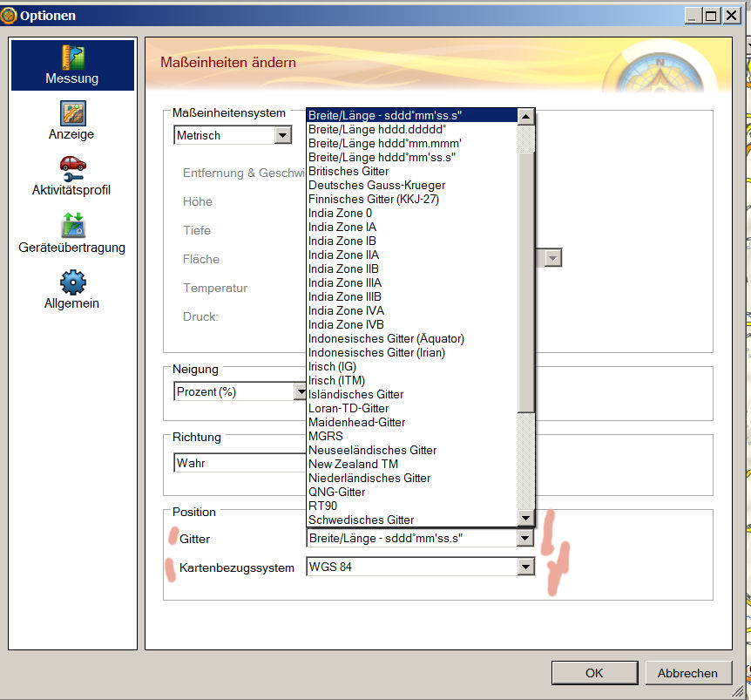751x700 pixels.
Task: Select RT90 grid
Action: (x=412, y=506)
